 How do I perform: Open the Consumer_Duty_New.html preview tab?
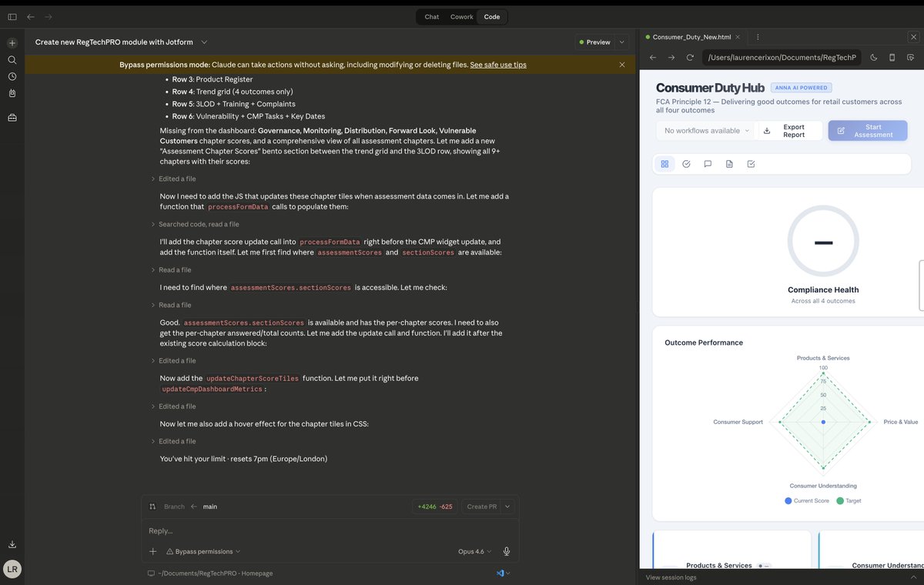[691, 36]
